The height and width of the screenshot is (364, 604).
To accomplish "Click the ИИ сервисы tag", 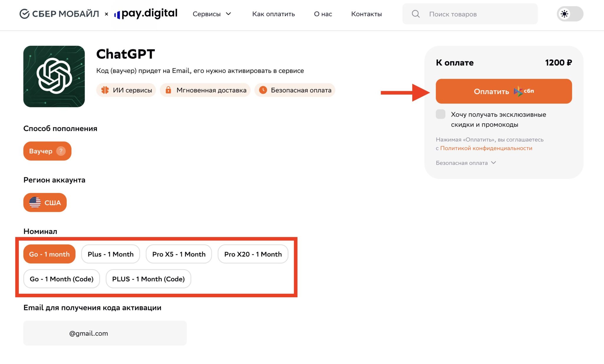I will click(x=126, y=90).
